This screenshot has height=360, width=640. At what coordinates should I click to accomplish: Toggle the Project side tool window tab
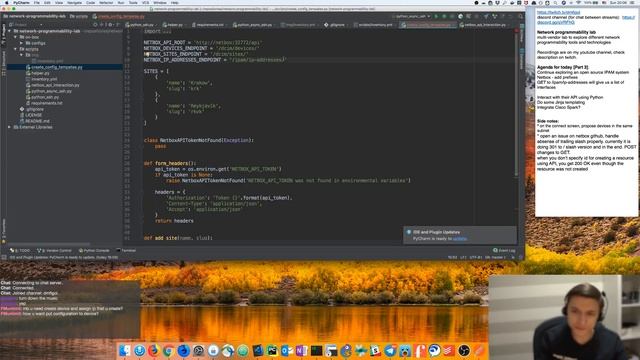pyautogui.click(x=4, y=34)
